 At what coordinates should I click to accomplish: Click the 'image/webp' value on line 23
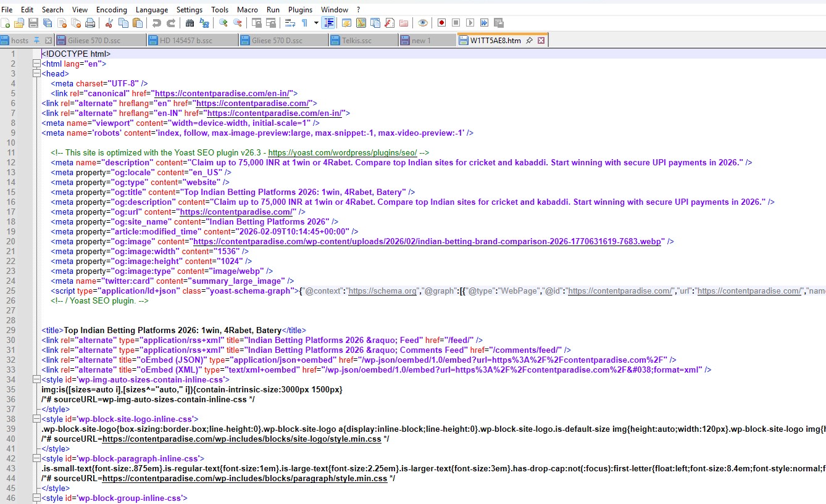click(x=238, y=271)
